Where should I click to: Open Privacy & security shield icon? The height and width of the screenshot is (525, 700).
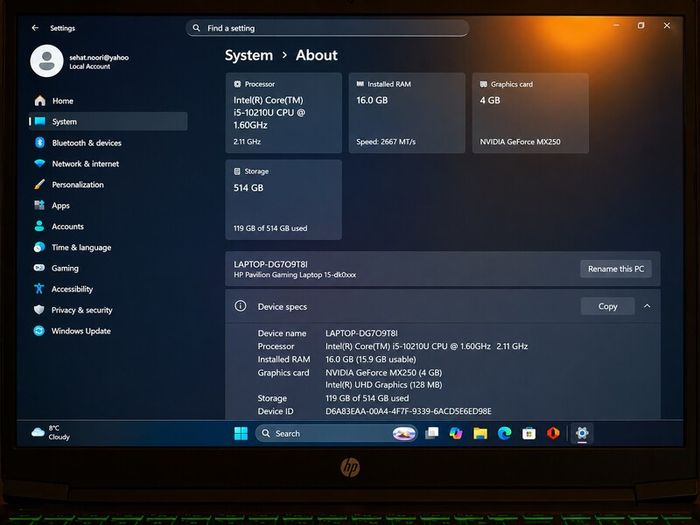(x=39, y=309)
